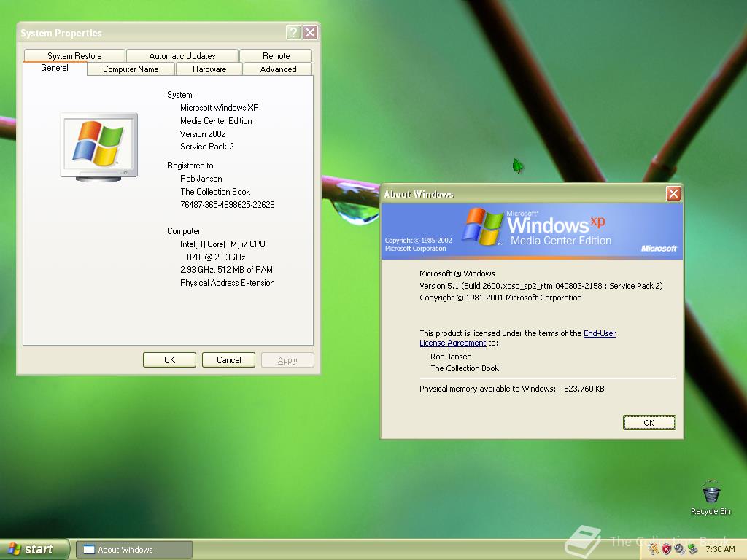Click 'Rob Jansen' in System Properties

(201, 179)
